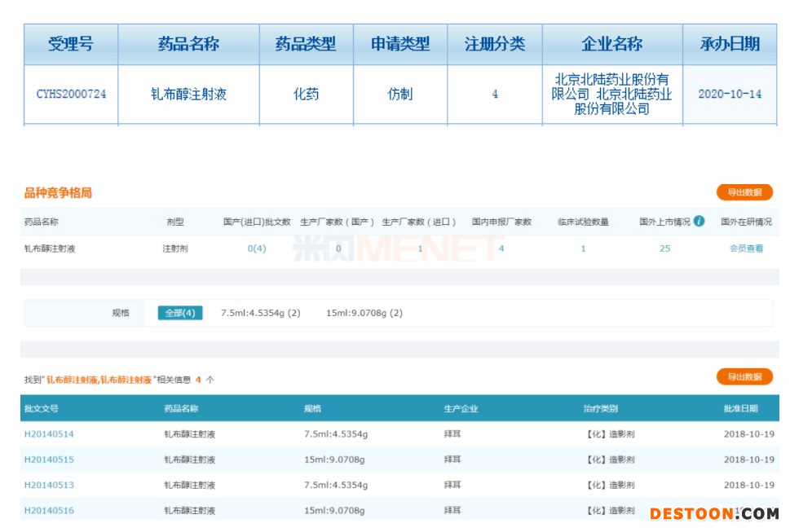Open approval number H20140514 link
Image resolution: width=790 pixels, height=532 pixels.
pos(49,434)
